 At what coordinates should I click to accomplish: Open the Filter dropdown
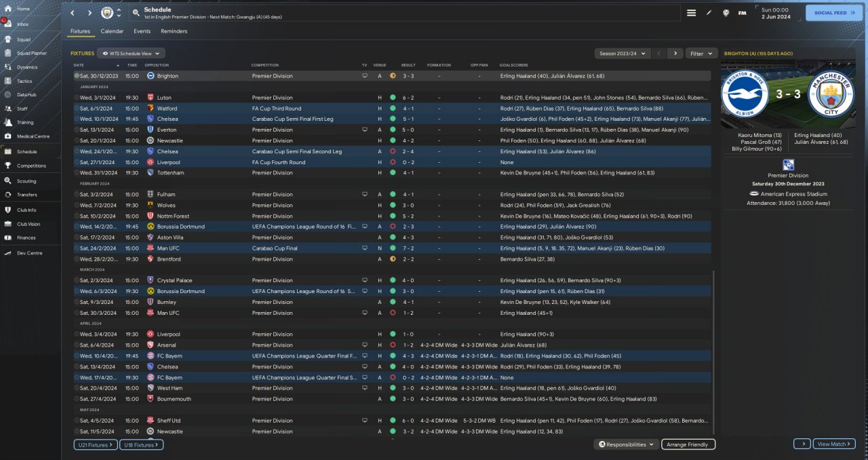pyautogui.click(x=701, y=53)
